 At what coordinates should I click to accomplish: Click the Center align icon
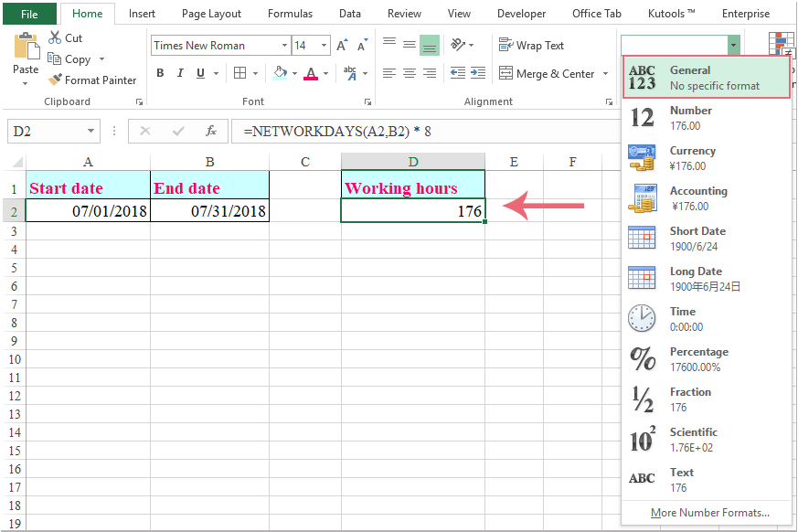(410, 73)
